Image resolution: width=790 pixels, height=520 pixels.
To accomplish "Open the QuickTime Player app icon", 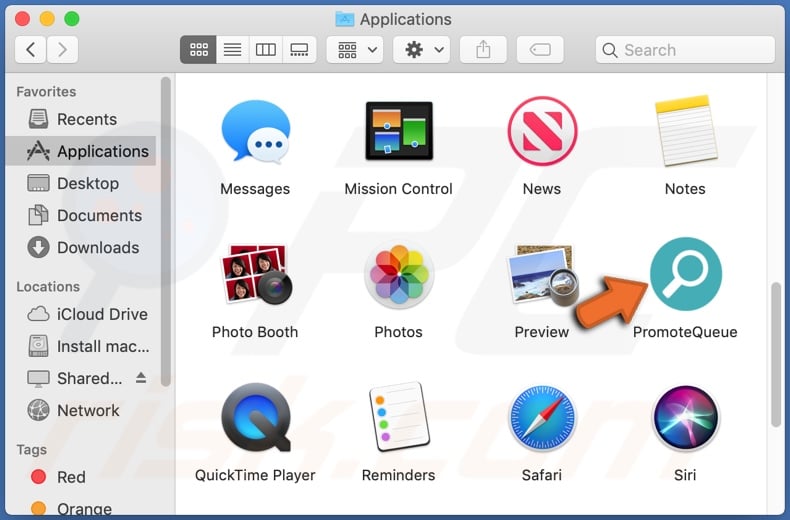I will tap(255, 417).
